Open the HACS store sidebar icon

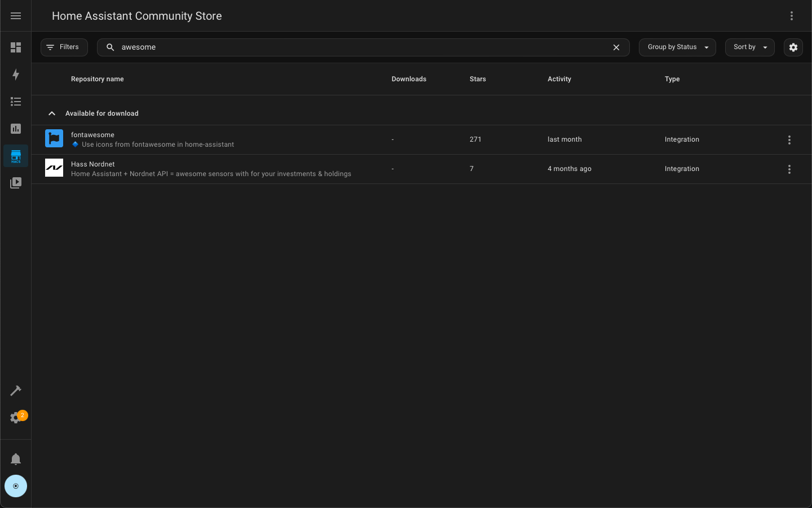point(16,156)
